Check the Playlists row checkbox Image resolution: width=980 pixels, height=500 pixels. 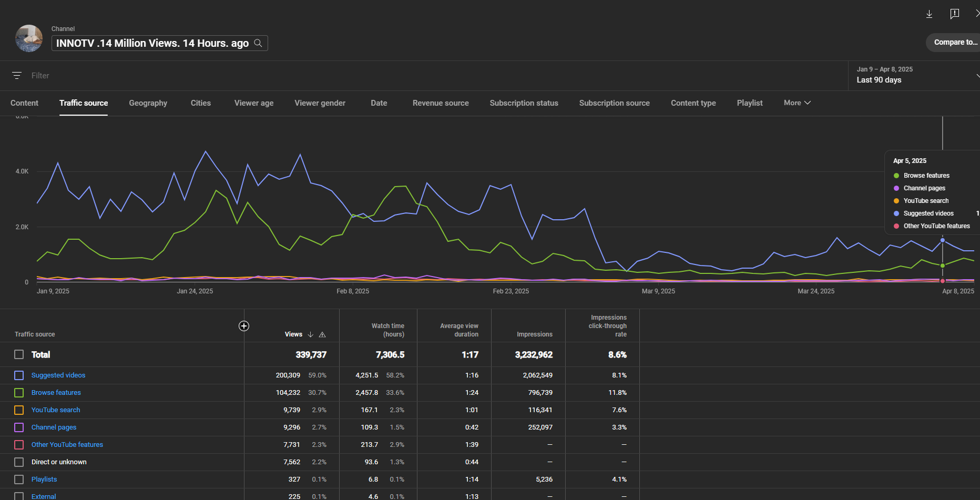point(19,479)
